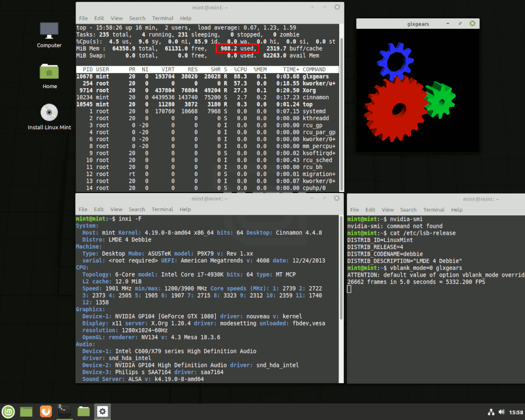The image size is (525, 420).
Task: Launch Firefox from the taskbar
Action: (x=46, y=412)
